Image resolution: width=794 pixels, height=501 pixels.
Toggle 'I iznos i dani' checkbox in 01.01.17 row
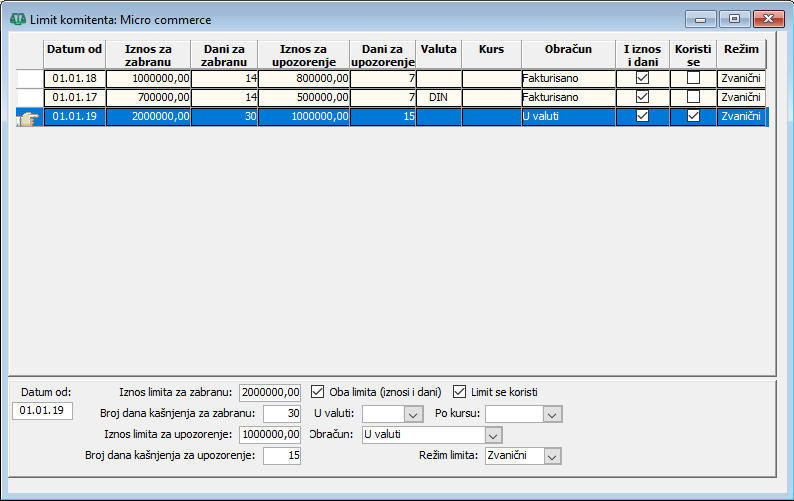pos(643,97)
